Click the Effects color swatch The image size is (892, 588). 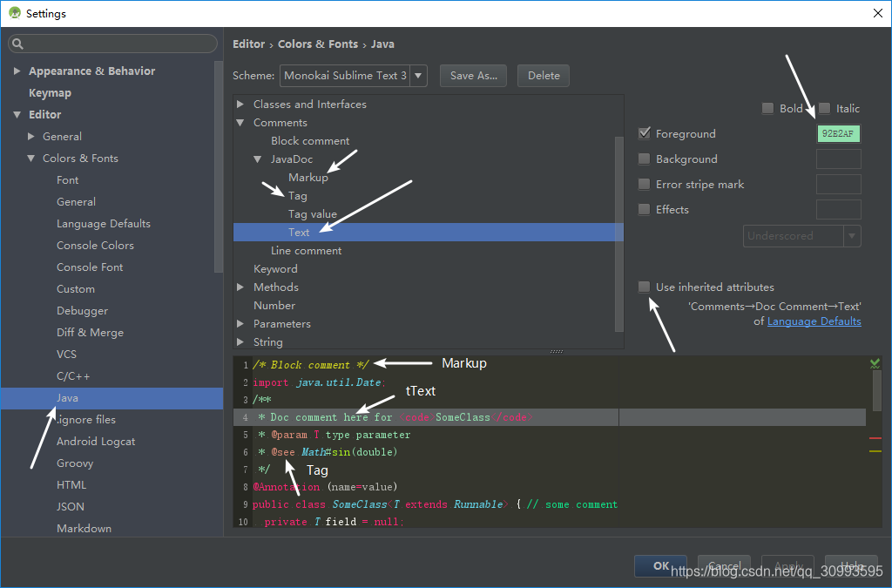839,209
